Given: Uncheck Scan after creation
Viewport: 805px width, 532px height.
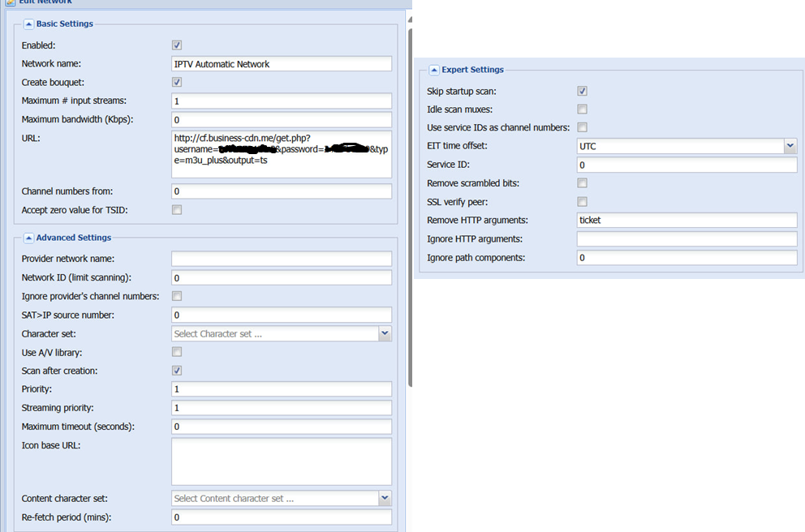Looking at the screenshot, I should (177, 371).
